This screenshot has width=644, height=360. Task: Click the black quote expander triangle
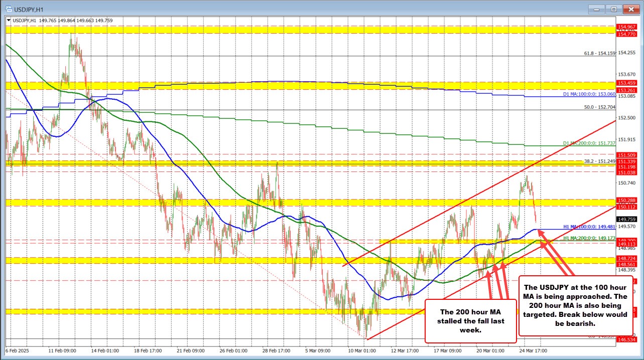click(8, 21)
